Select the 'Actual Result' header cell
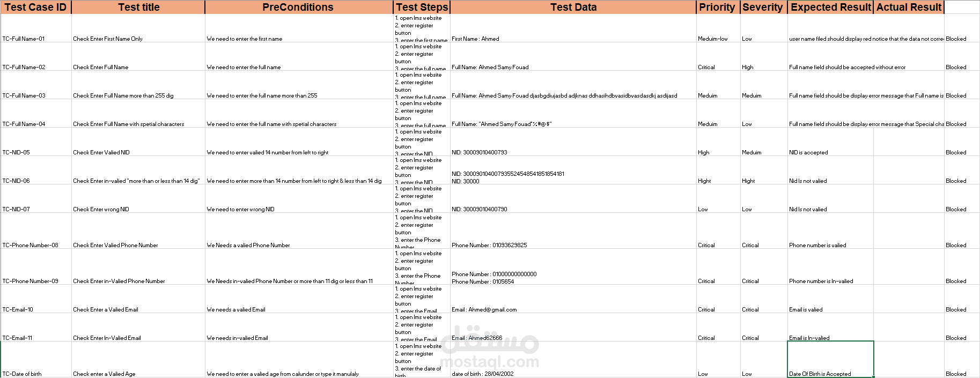Viewport: 980px width, 378px height. (909, 7)
